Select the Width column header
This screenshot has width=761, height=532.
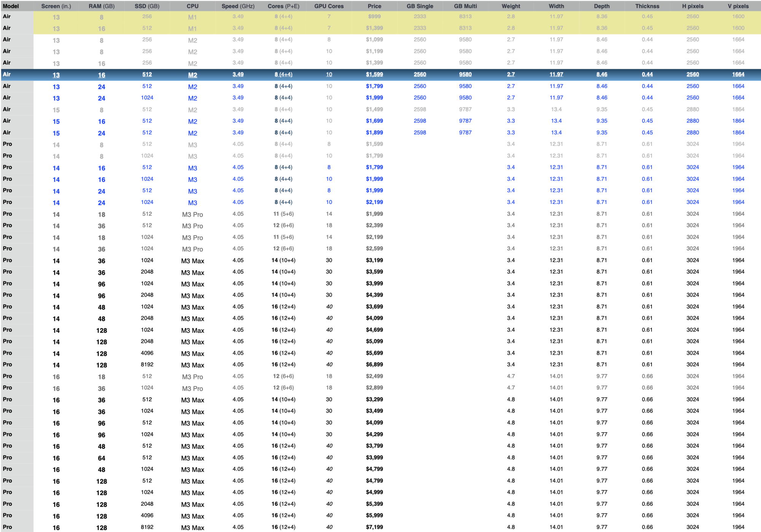(x=556, y=6)
